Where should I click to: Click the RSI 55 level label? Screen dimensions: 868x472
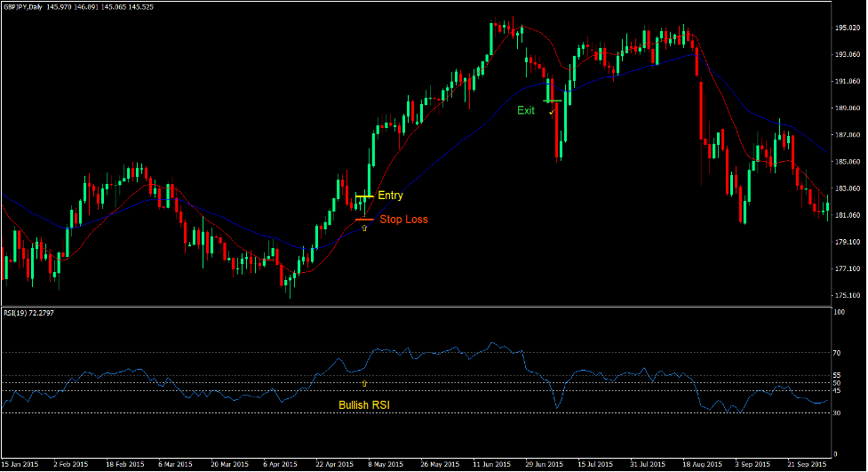[x=837, y=376]
